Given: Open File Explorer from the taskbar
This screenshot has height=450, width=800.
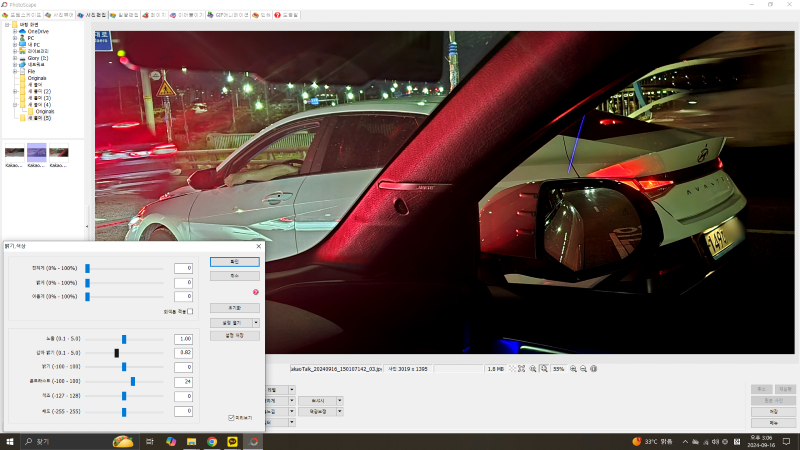Looking at the screenshot, I should coord(191,441).
